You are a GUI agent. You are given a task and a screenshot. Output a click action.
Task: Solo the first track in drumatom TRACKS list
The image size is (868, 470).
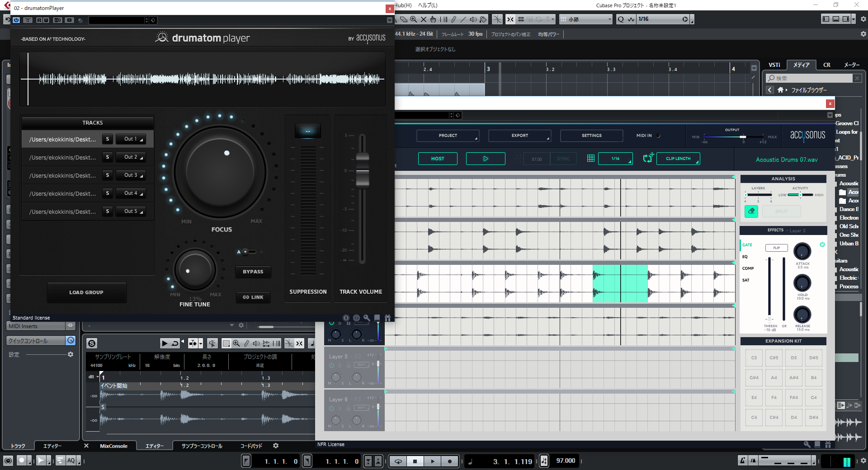(108, 139)
